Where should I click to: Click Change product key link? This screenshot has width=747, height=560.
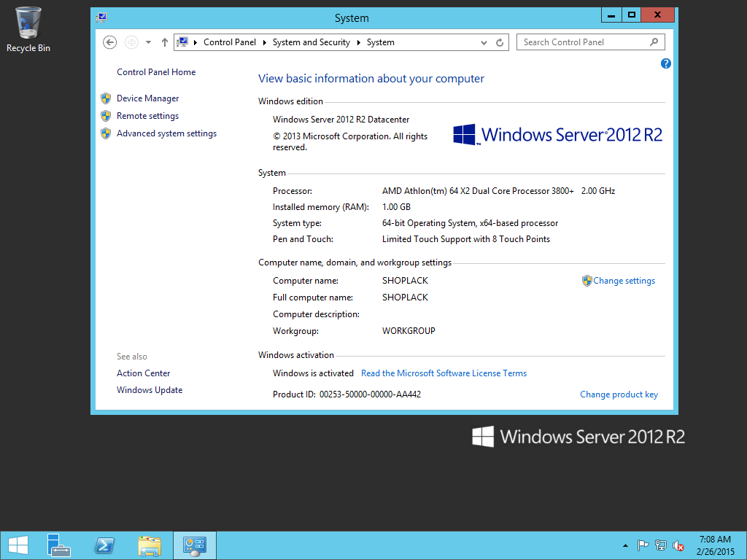(x=619, y=394)
